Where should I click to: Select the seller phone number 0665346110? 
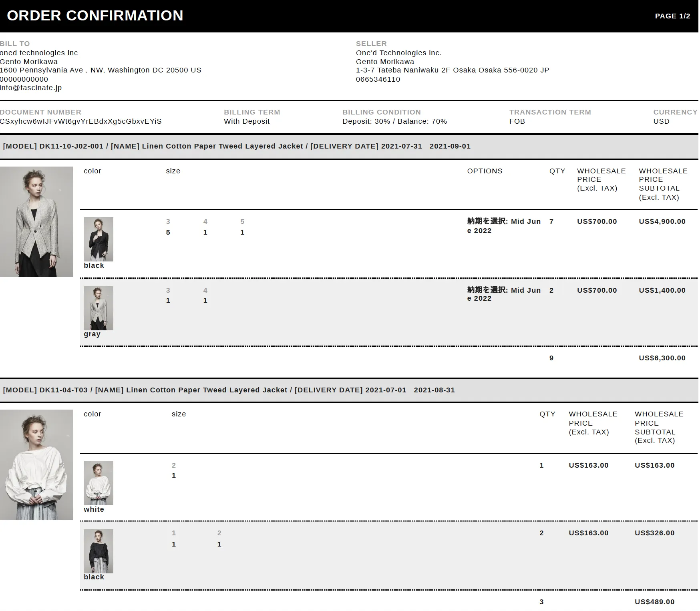coord(378,79)
